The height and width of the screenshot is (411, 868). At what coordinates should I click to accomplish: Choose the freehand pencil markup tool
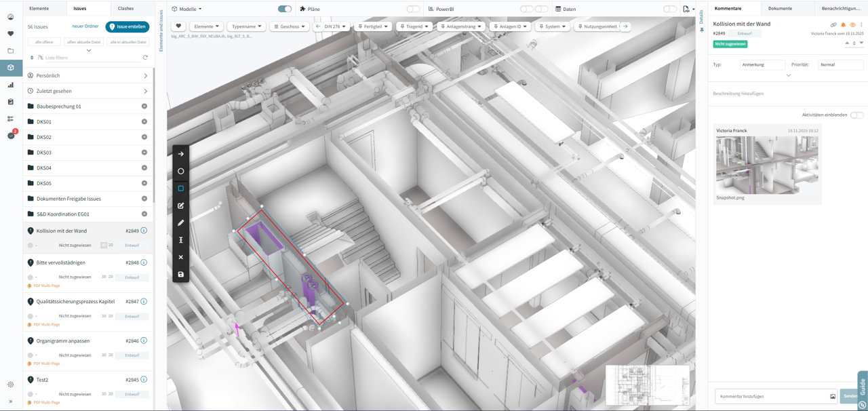pyautogui.click(x=181, y=222)
